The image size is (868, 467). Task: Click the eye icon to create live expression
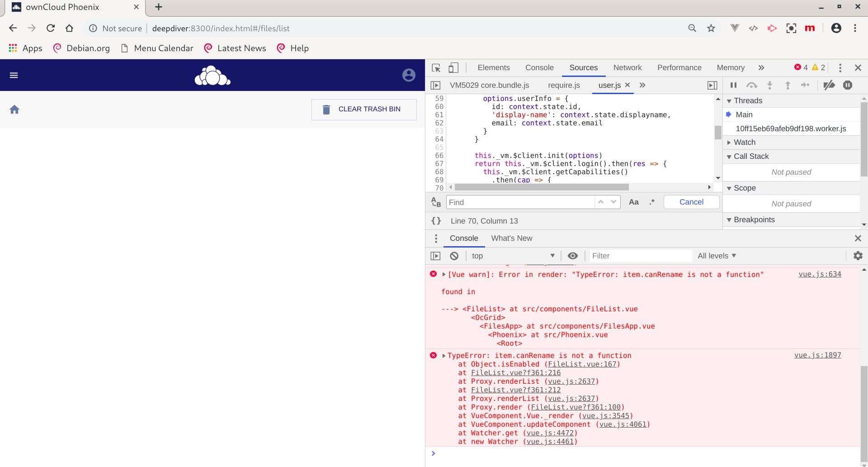[573, 256]
